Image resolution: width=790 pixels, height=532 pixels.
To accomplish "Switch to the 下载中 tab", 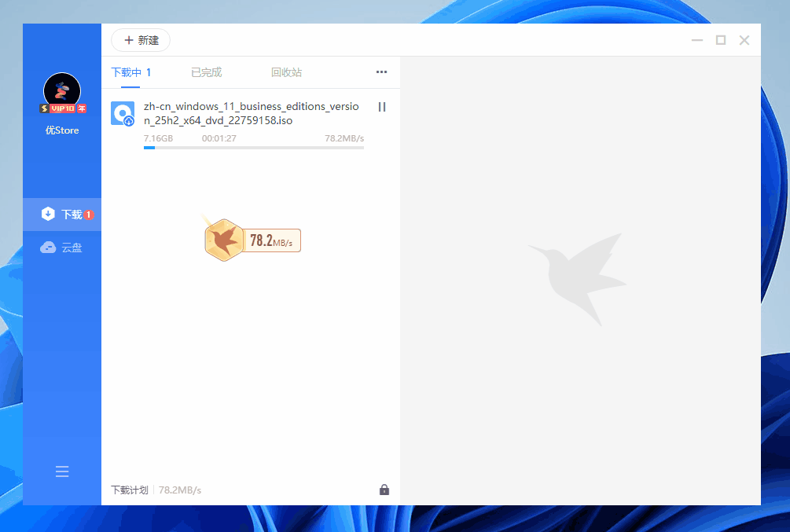I will (x=130, y=72).
